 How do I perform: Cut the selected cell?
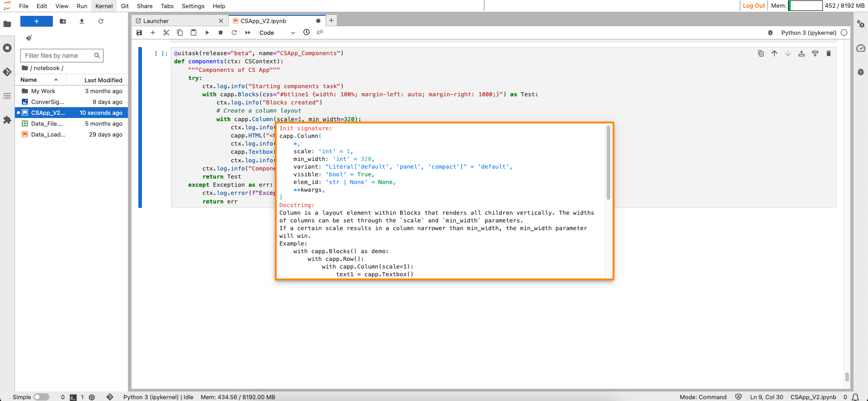pos(166,33)
